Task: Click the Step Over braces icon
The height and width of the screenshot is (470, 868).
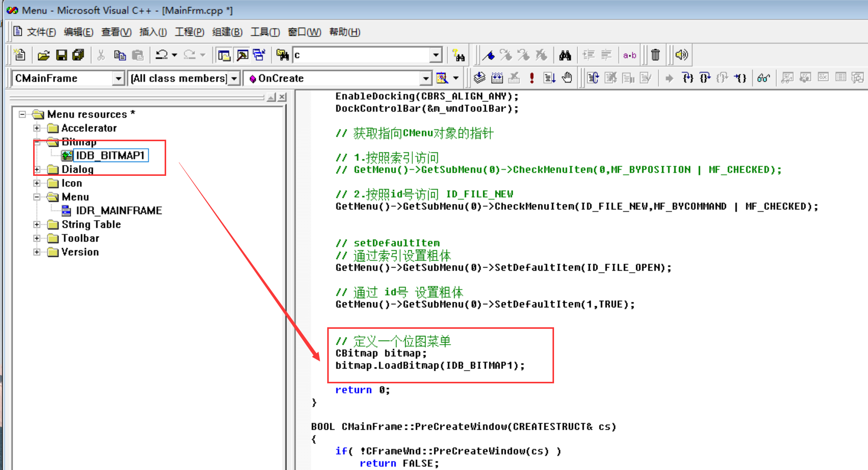Action: (705, 78)
